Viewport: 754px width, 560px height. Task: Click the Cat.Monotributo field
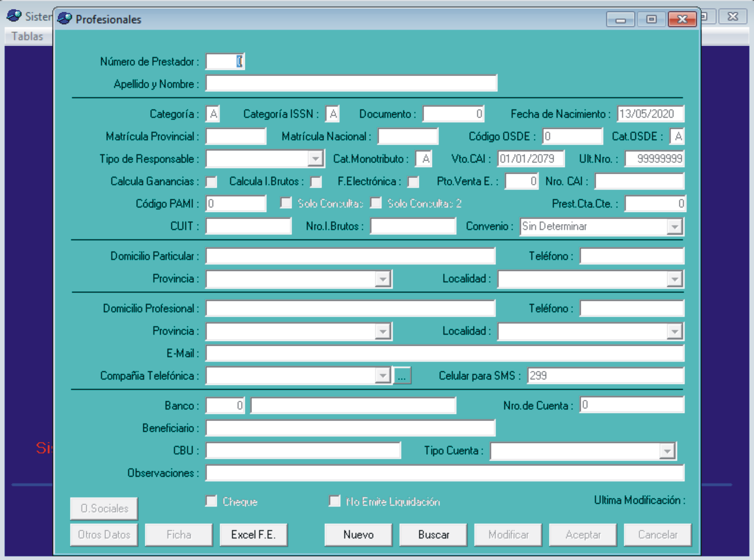click(424, 159)
